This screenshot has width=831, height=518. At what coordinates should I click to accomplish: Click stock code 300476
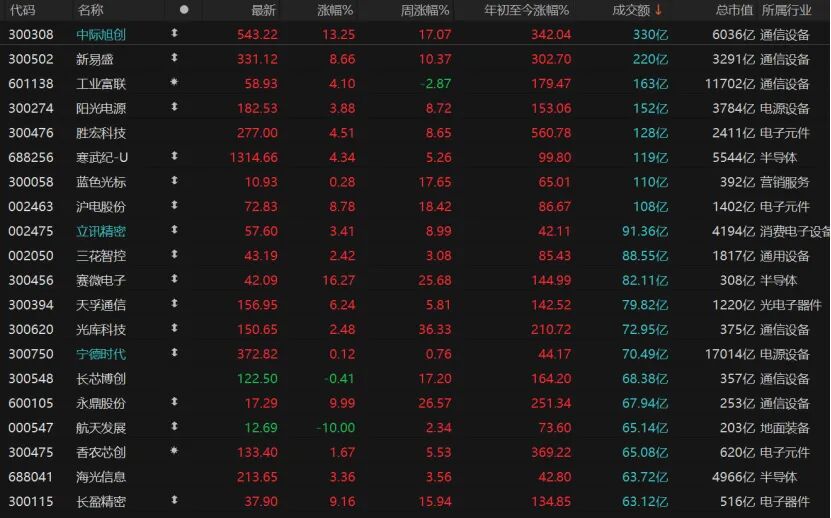(x=31, y=133)
